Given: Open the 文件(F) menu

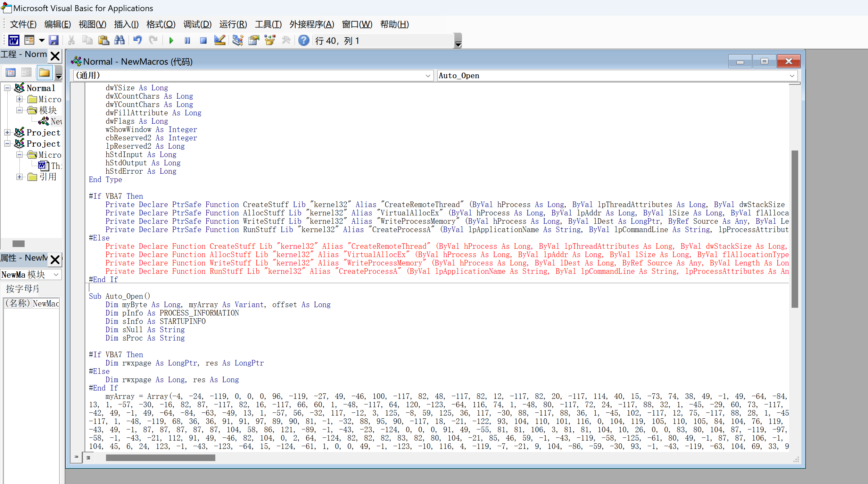Looking at the screenshot, I should pyautogui.click(x=23, y=24).
